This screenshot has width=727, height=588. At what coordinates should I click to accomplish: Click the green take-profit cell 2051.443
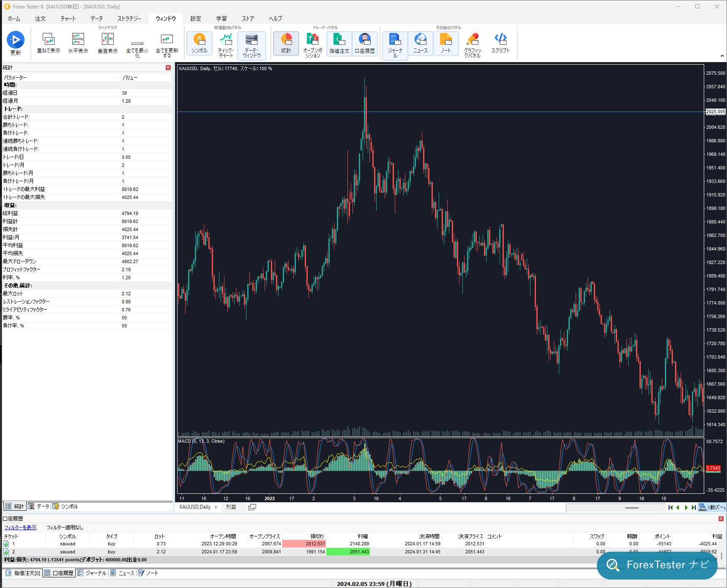point(348,552)
